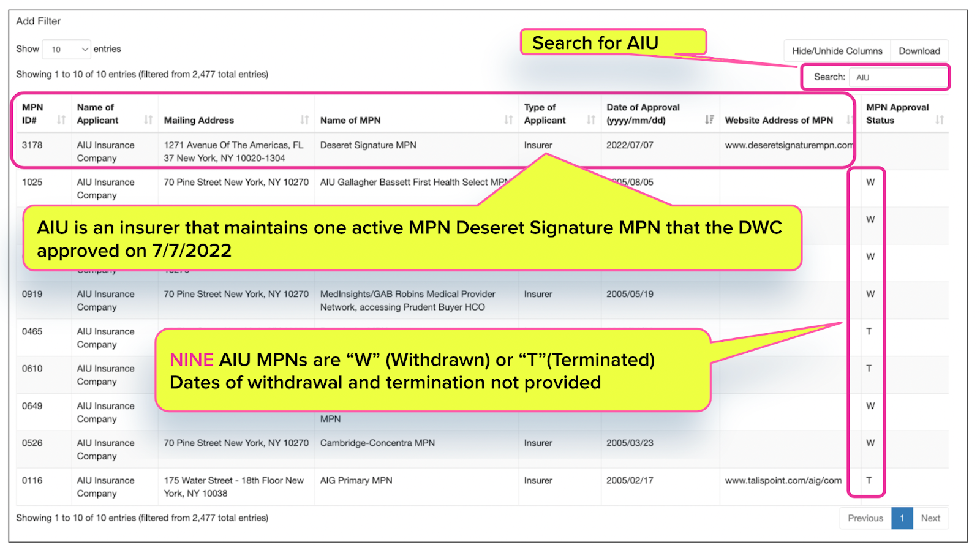Click Cambridge-Concentra MPN cell
Screen dimensions: 980x550
377,443
